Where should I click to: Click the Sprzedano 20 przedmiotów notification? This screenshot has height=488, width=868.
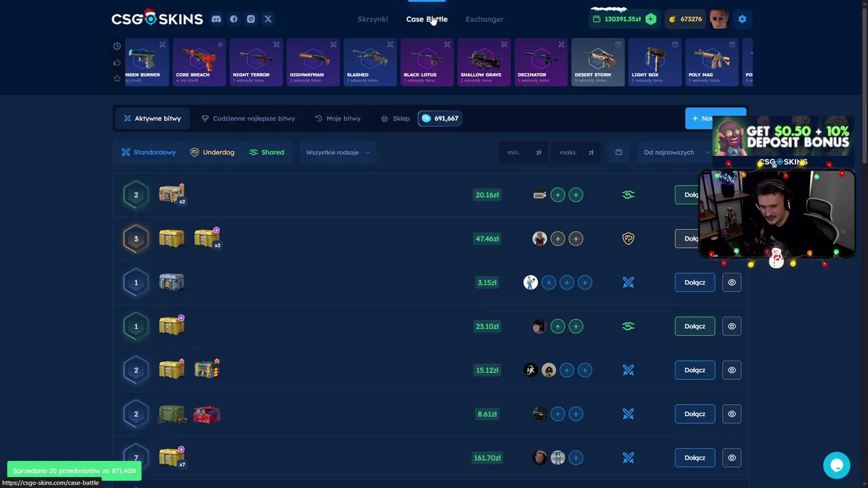click(74, 470)
